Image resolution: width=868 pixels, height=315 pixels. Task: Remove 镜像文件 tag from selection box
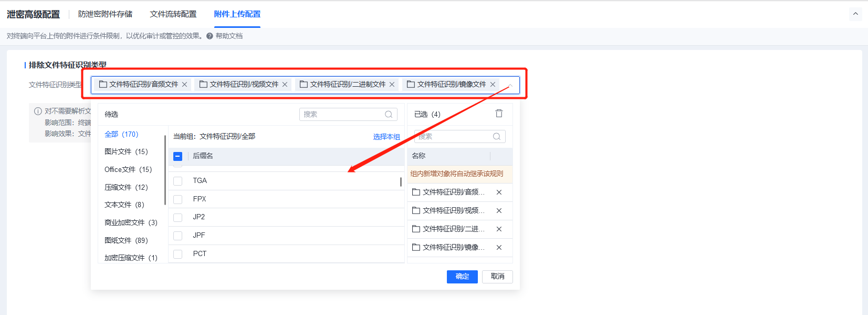(x=493, y=85)
